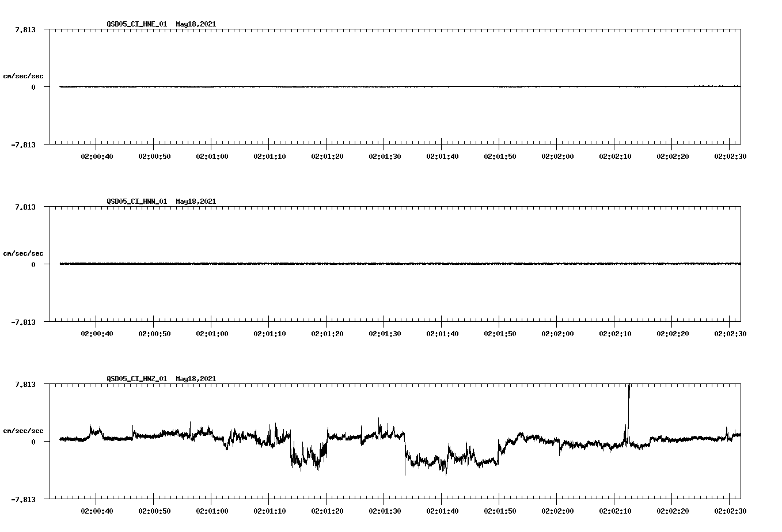The image size is (782, 532).
Task: Click the cm/sec/sec label of the HNZ plot
Action: click(x=24, y=431)
